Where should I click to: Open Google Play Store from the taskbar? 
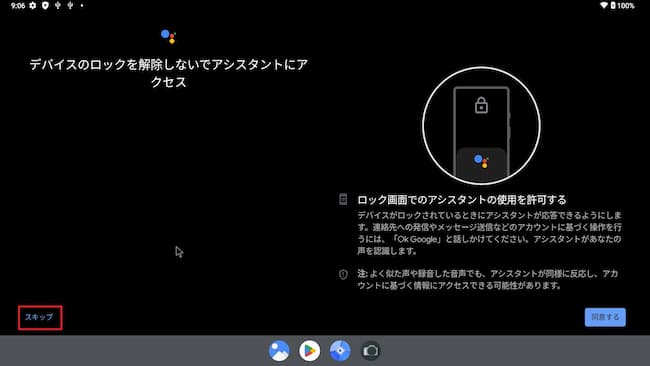point(310,351)
